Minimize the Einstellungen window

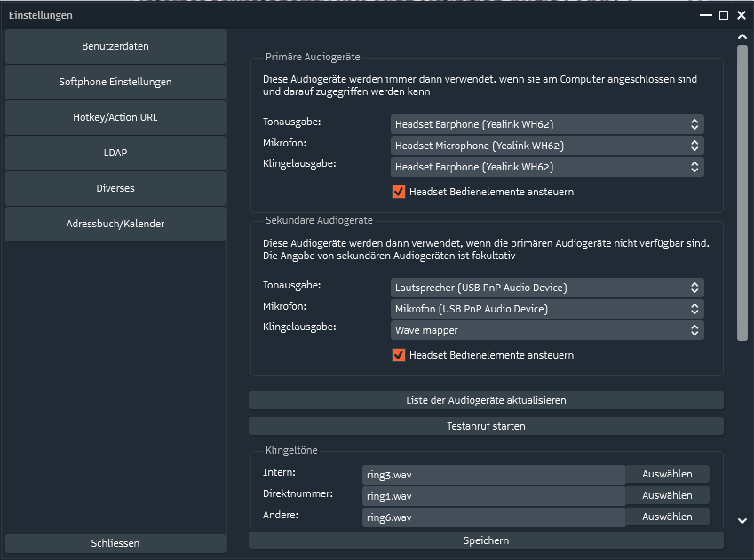pos(705,15)
